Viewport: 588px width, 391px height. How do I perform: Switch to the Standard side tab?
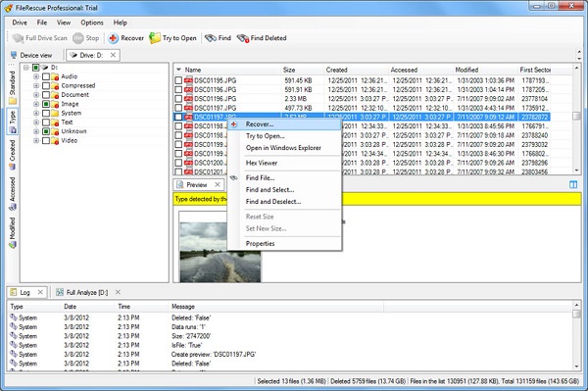(13, 87)
